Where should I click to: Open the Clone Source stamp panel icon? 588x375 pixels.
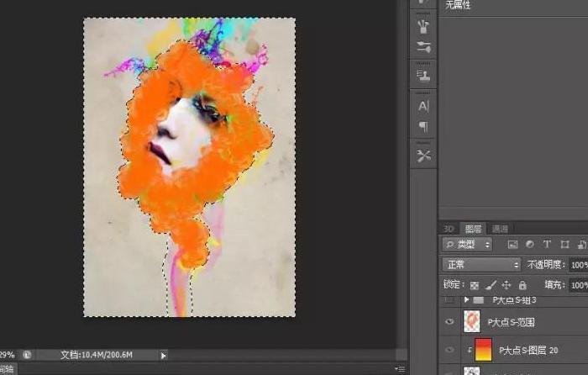(423, 75)
